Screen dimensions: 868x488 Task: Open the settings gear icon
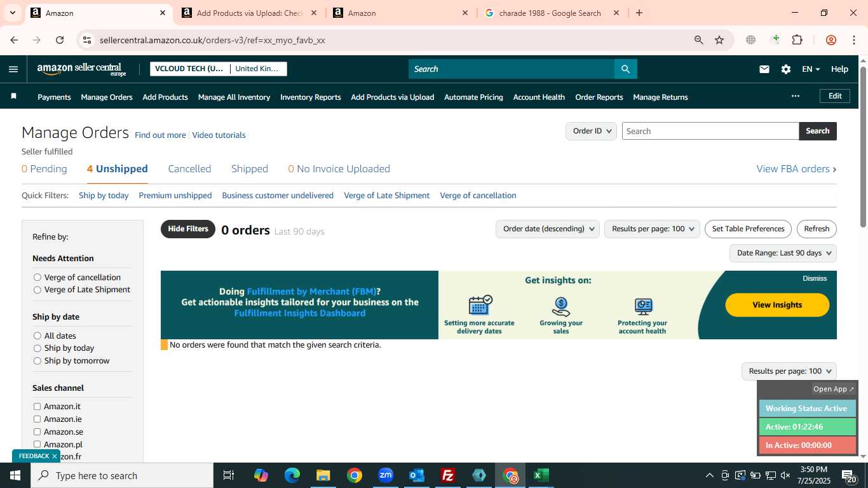(786, 69)
